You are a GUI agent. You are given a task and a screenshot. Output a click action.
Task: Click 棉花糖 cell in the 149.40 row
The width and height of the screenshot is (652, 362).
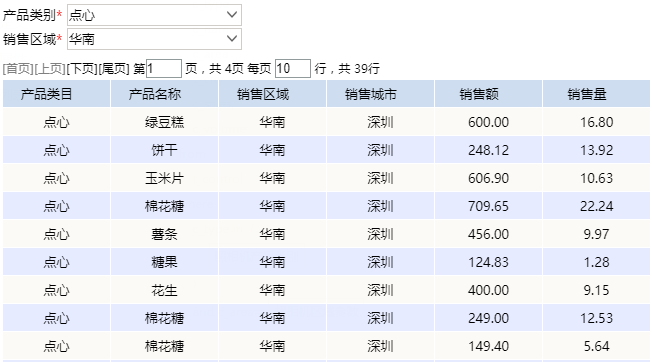(164, 346)
